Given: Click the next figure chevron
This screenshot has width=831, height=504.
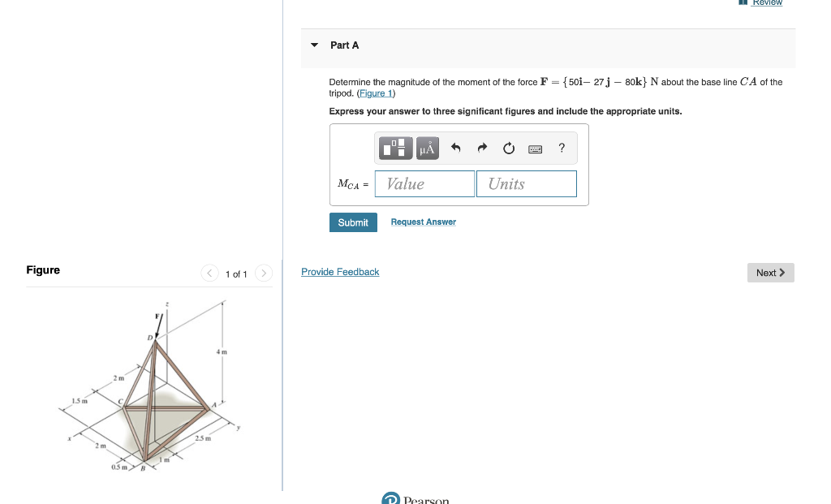Looking at the screenshot, I should [x=263, y=274].
